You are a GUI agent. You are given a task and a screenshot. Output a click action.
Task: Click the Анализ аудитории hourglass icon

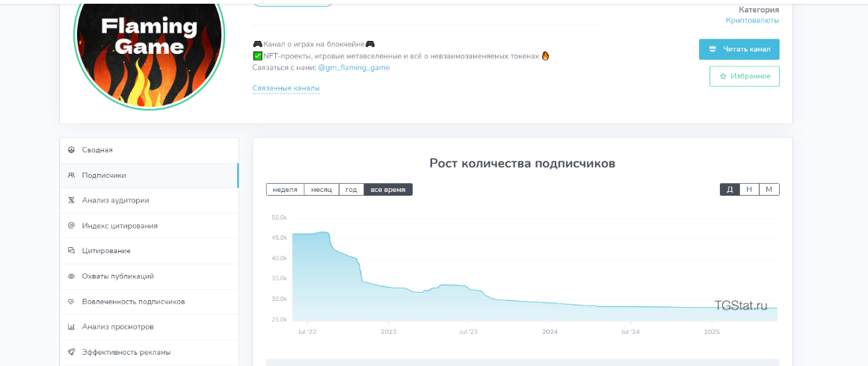(71, 200)
